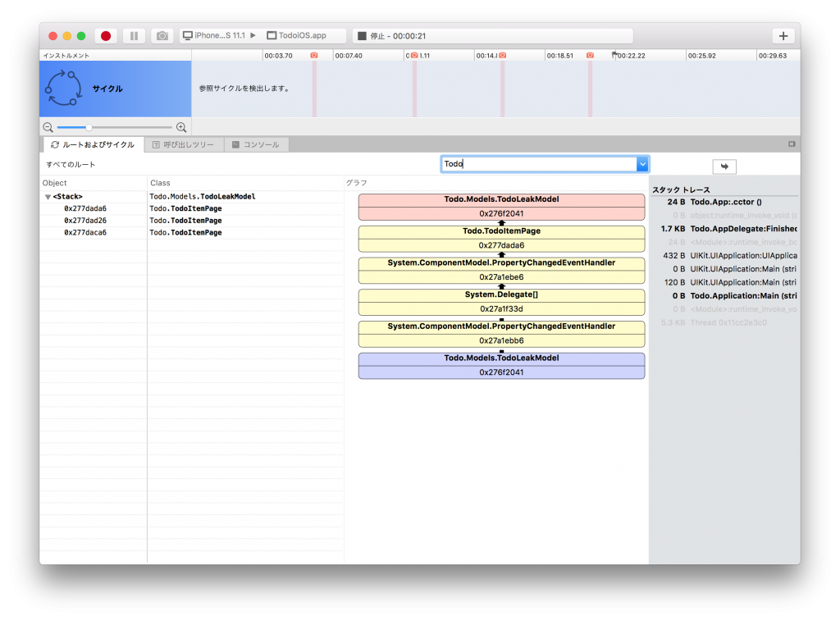
Task: Select the Todo.App:.cctor () stack frame
Action: (725, 202)
